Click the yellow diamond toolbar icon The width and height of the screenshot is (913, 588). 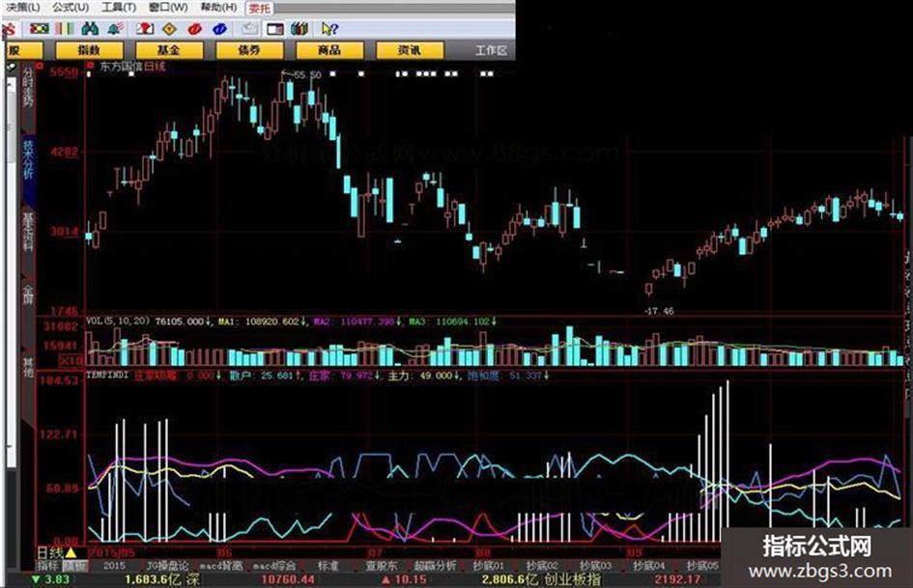point(169,29)
